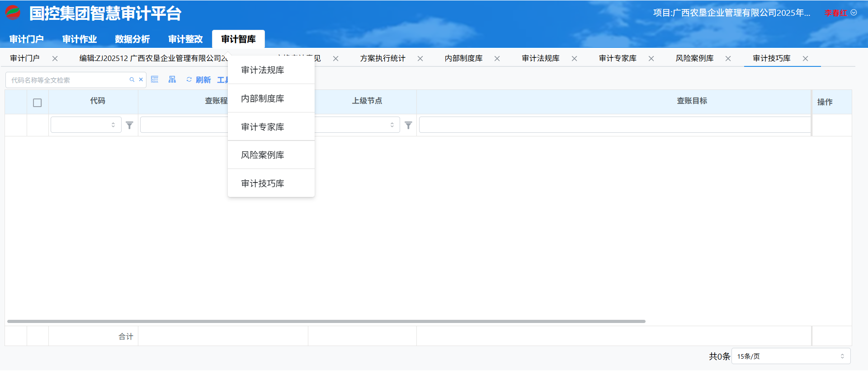Click the 查账目标 filter input field
Screen dimensions: 868x379
(x=614, y=125)
